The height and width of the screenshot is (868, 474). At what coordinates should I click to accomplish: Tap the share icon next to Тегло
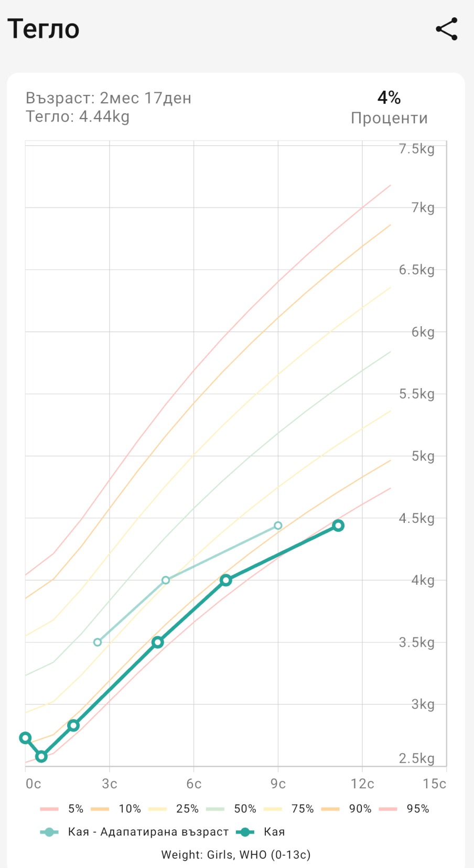[447, 29]
